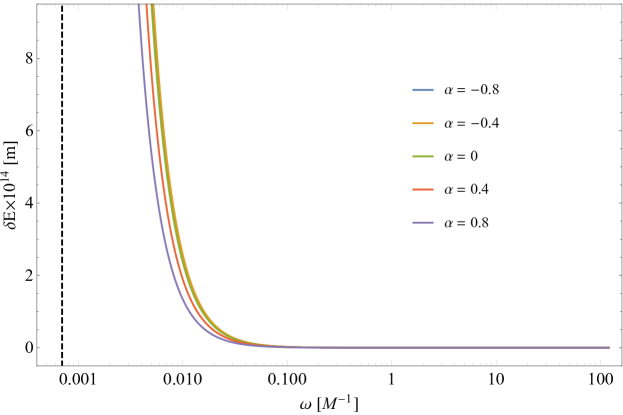This screenshot has width=623, height=415.
Task: Click the x-axis tick label 10
Action: (x=496, y=380)
